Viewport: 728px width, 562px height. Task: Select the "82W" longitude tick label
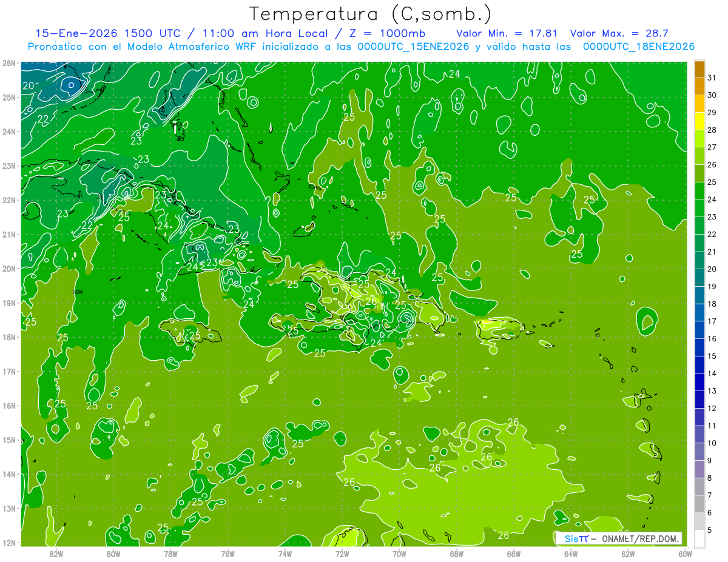[x=56, y=554]
